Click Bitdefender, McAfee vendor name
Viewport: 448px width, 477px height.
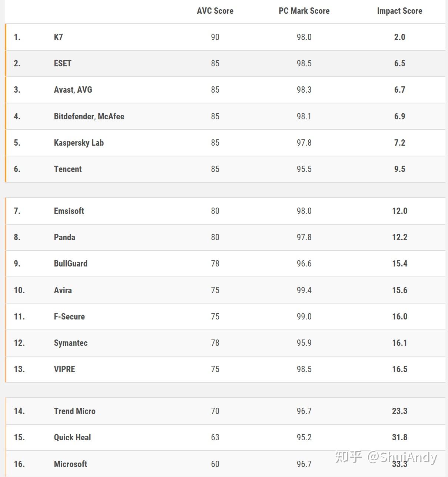(89, 116)
